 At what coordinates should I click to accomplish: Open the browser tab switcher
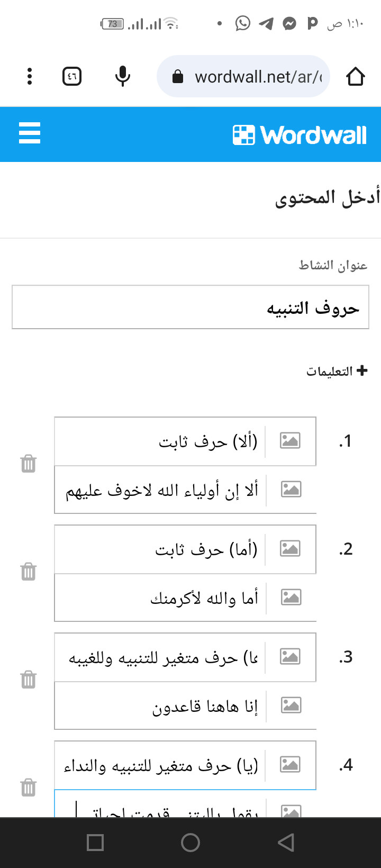72,77
